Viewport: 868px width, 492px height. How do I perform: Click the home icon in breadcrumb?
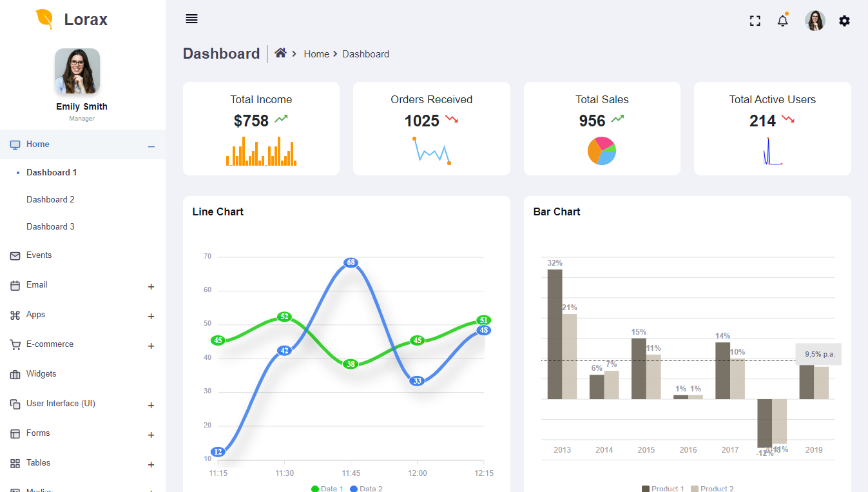pos(280,54)
